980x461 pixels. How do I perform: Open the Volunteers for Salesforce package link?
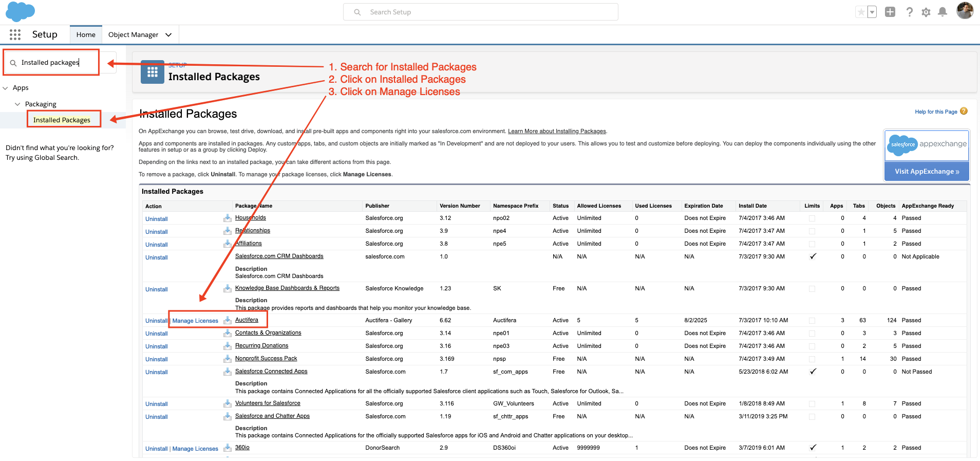268,403
